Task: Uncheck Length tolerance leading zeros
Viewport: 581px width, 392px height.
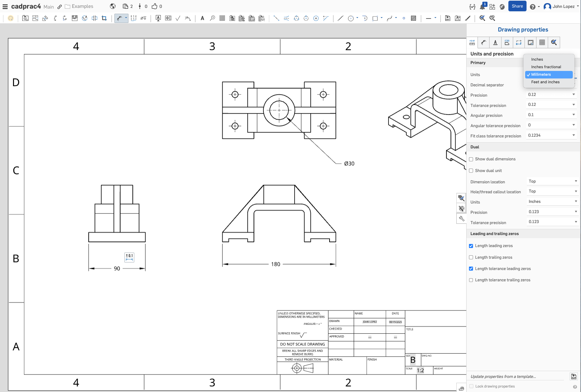Action: click(471, 269)
